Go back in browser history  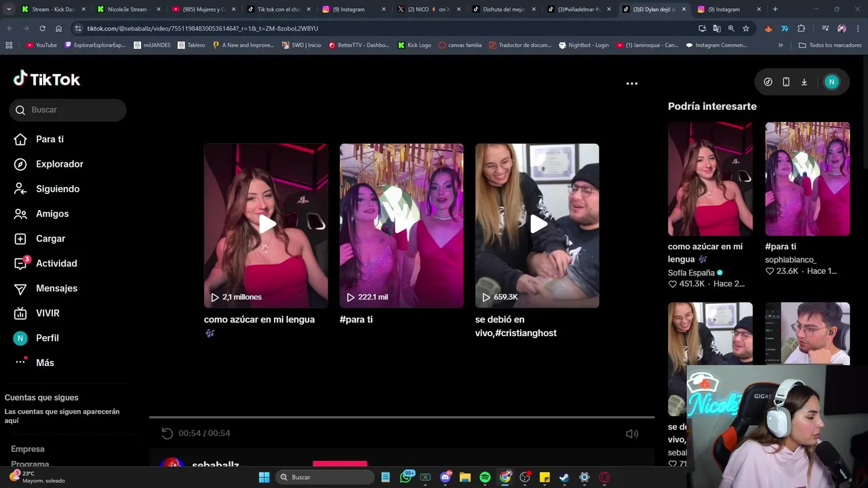tap(9, 28)
